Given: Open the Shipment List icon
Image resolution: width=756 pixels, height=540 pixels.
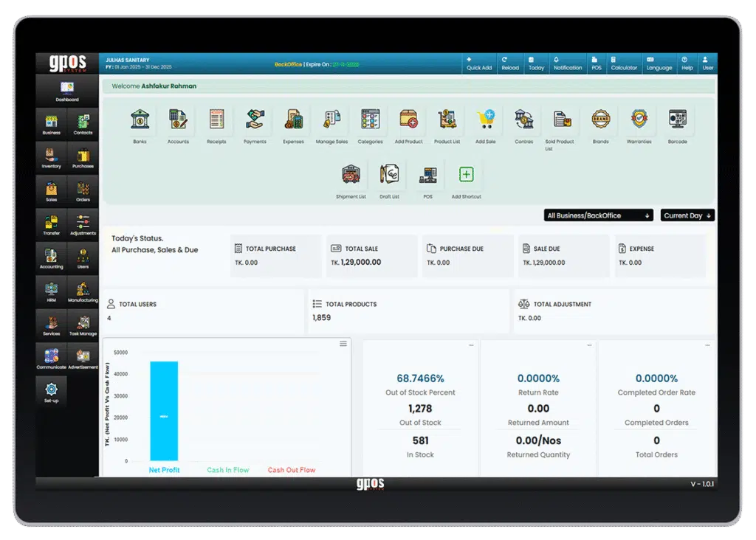Looking at the screenshot, I should 351,176.
